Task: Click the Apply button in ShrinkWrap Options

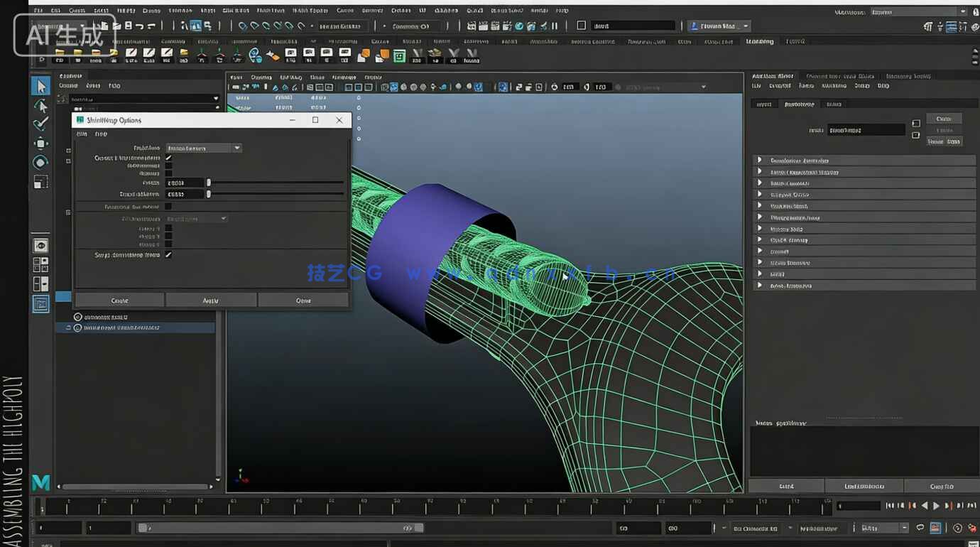Action: coord(211,300)
